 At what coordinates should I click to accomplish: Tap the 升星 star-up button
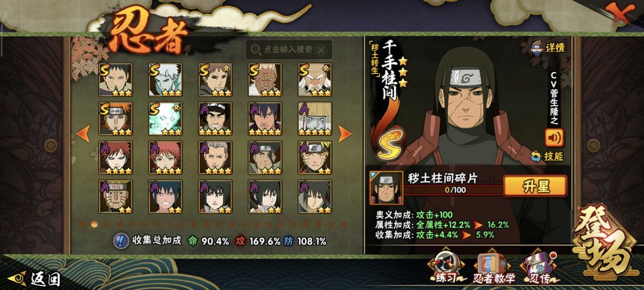(x=535, y=186)
